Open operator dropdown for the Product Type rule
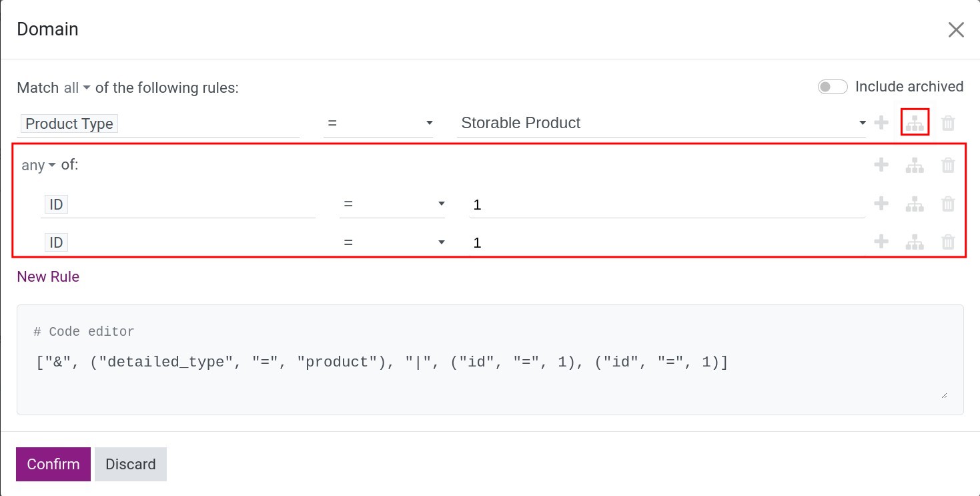 (378, 123)
